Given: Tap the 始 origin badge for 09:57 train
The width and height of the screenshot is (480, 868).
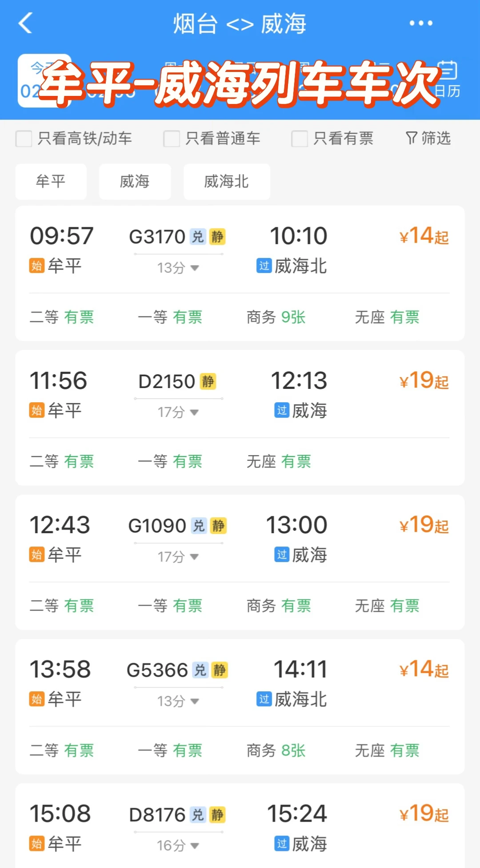Looking at the screenshot, I should (x=37, y=266).
